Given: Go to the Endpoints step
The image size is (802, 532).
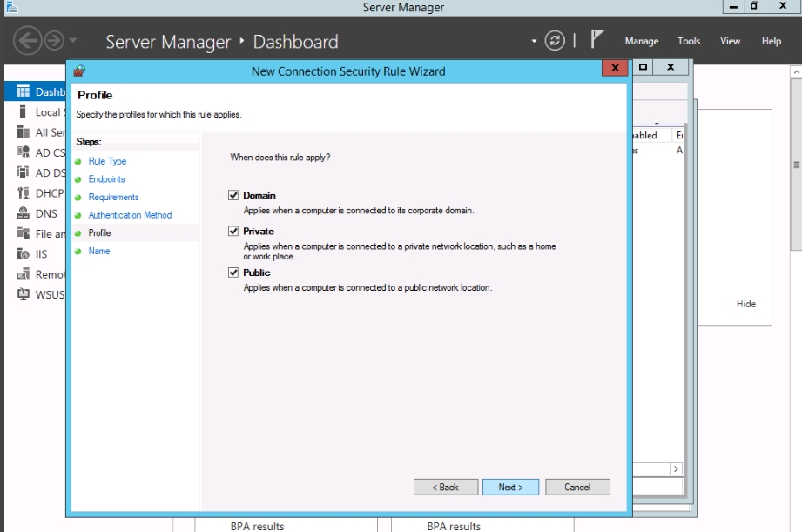Looking at the screenshot, I should pyautogui.click(x=106, y=179).
